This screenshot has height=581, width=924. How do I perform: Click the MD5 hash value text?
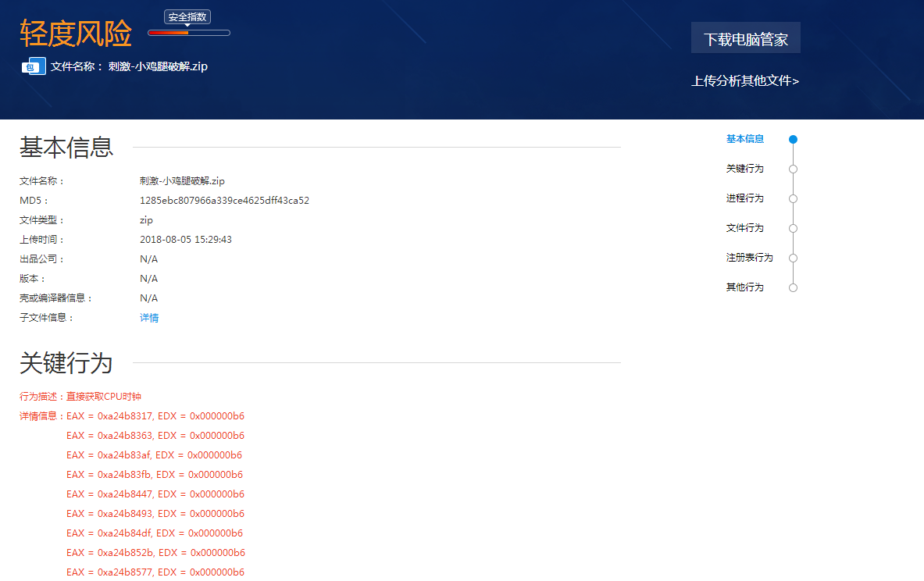[x=224, y=201]
